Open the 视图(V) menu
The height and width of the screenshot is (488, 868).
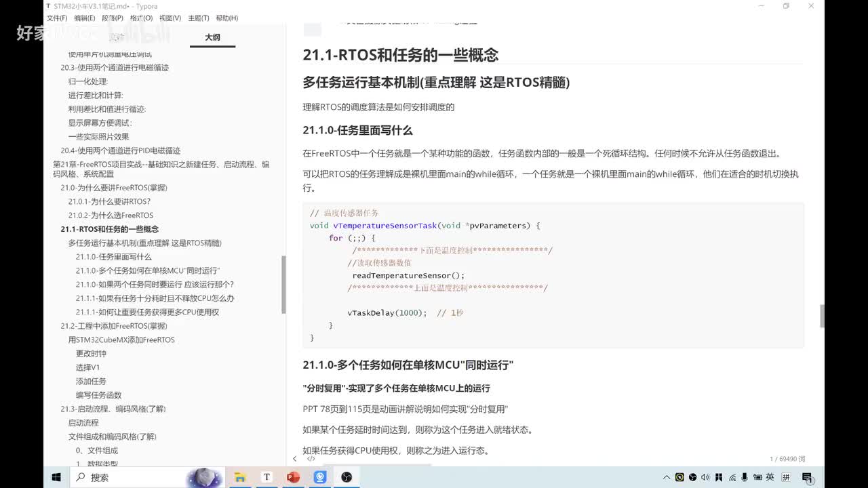pyautogui.click(x=170, y=18)
